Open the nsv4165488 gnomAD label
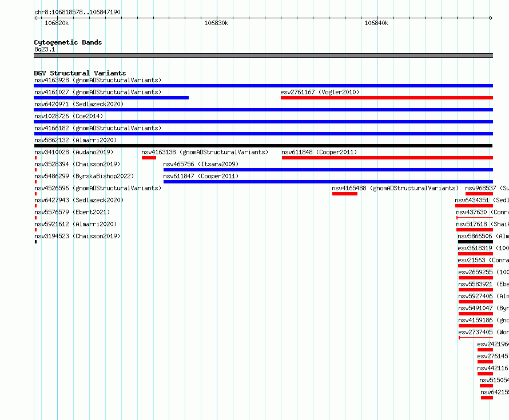 tap(395, 188)
